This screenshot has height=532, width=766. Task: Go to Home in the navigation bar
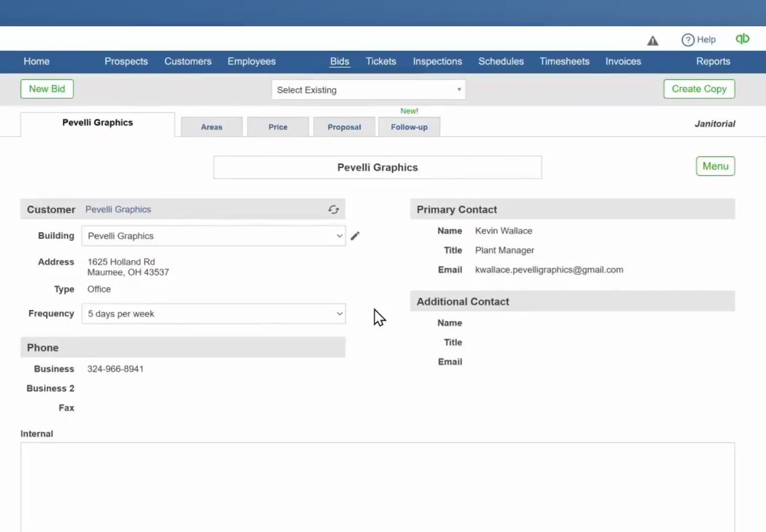coord(37,61)
